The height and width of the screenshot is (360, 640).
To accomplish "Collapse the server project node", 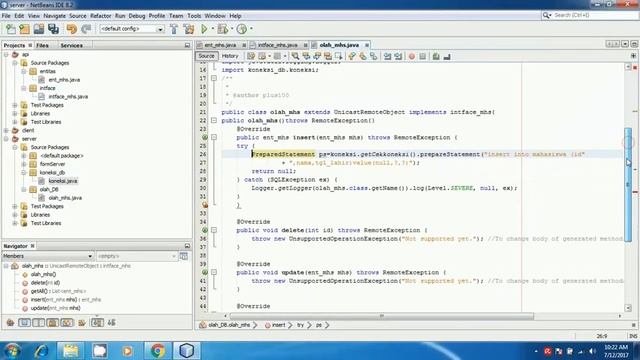I will (6, 139).
